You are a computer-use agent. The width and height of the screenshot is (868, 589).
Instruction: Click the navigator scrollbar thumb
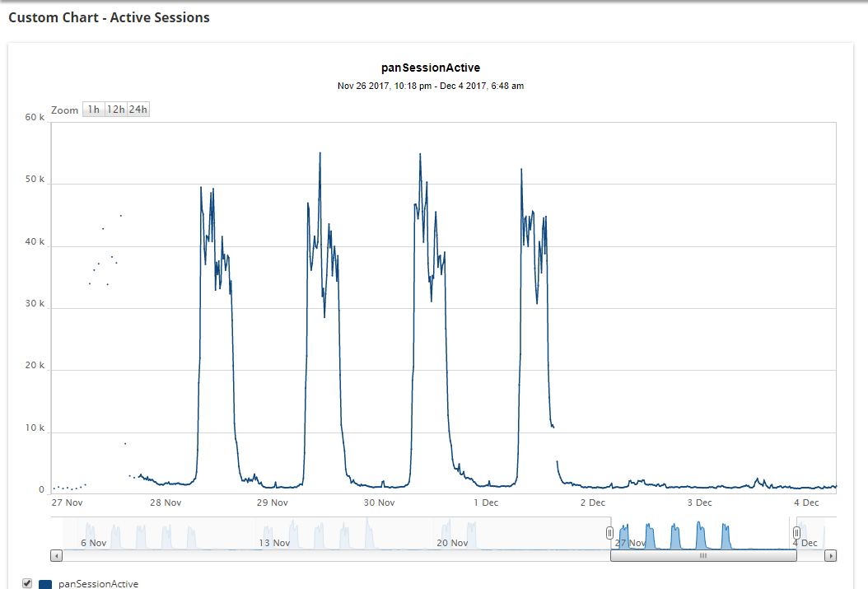tap(703, 555)
